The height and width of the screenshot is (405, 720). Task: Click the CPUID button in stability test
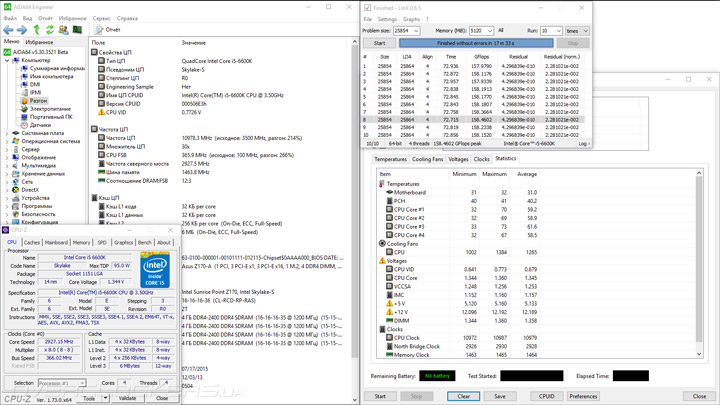click(x=546, y=396)
